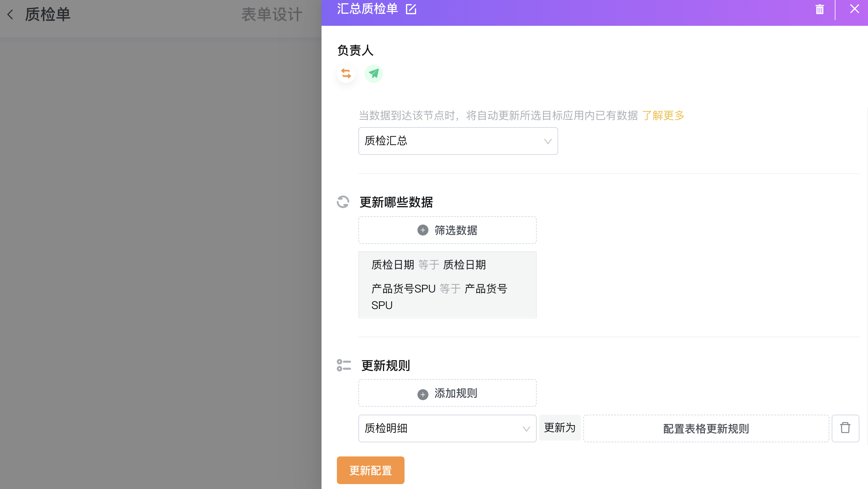Image resolution: width=868 pixels, height=489 pixels.
Task: Edit the 汇总质检单 node title
Action: [x=411, y=9]
